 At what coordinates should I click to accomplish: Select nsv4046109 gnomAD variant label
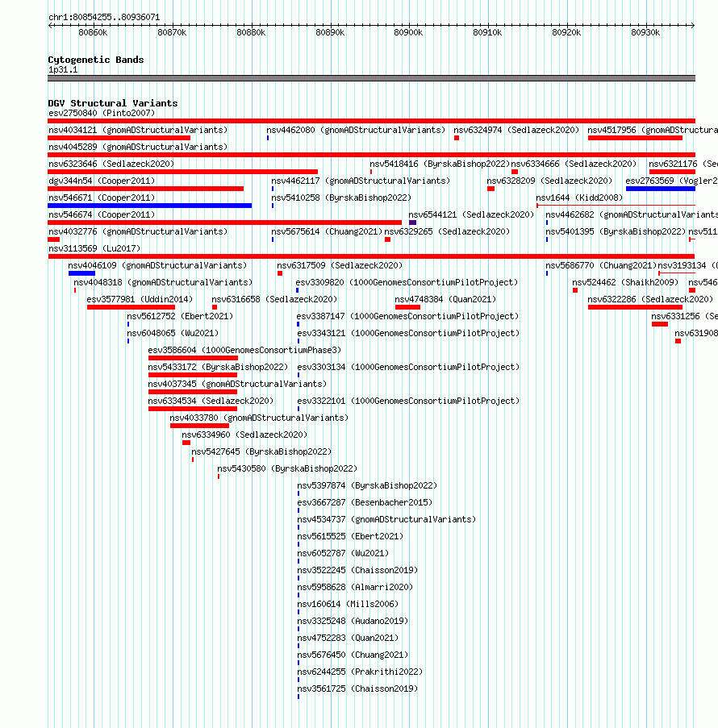coord(157,265)
